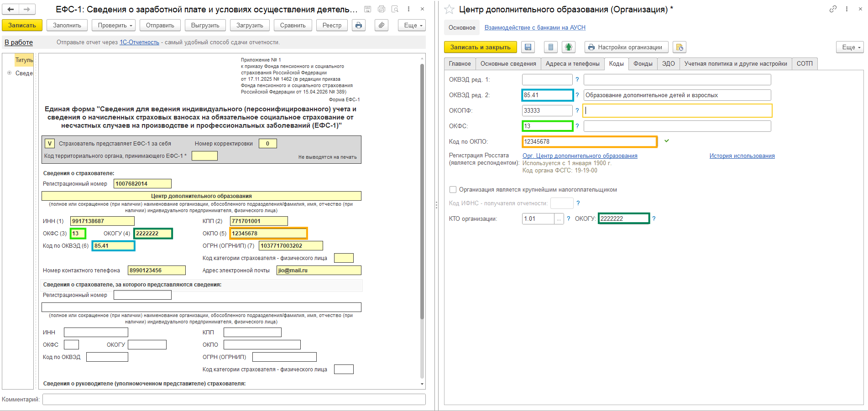Screen dimensions: 868x411
Task: Open print preview icon in EFS-1 title bar
Action: (x=395, y=9)
